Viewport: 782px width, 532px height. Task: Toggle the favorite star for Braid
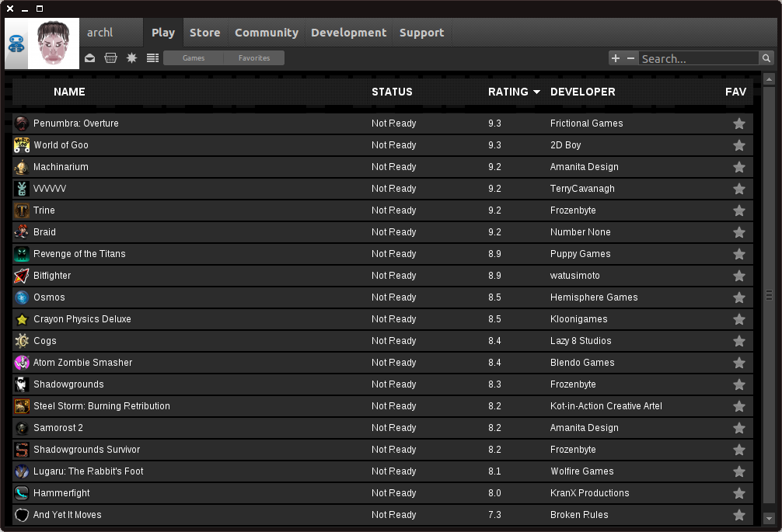[x=739, y=232]
